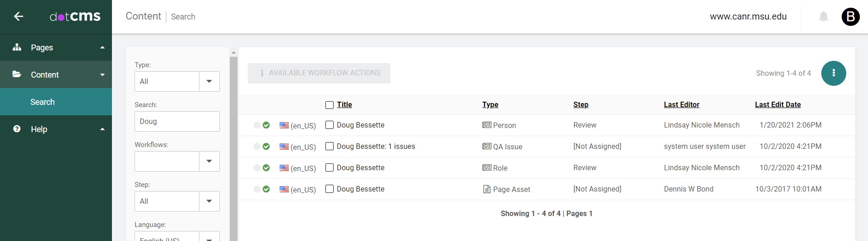The width and height of the screenshot is (868, 241).
Task: Click the back arrow icon in header
Action: (x=19, y=17)
